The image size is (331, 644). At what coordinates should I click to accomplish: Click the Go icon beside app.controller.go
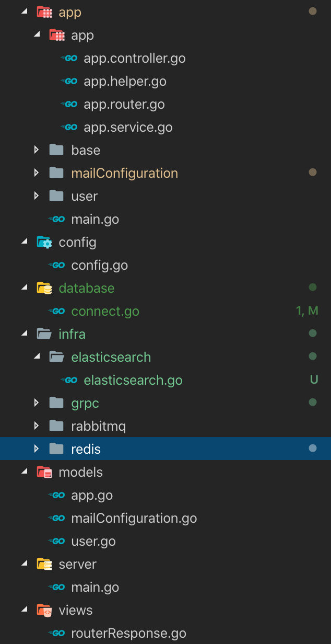click(x=68, y=58)
